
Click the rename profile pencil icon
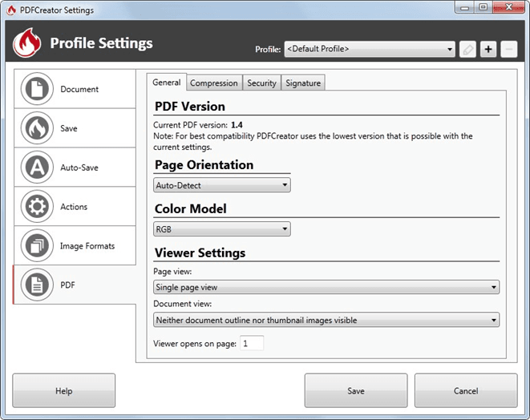[467, 50]
